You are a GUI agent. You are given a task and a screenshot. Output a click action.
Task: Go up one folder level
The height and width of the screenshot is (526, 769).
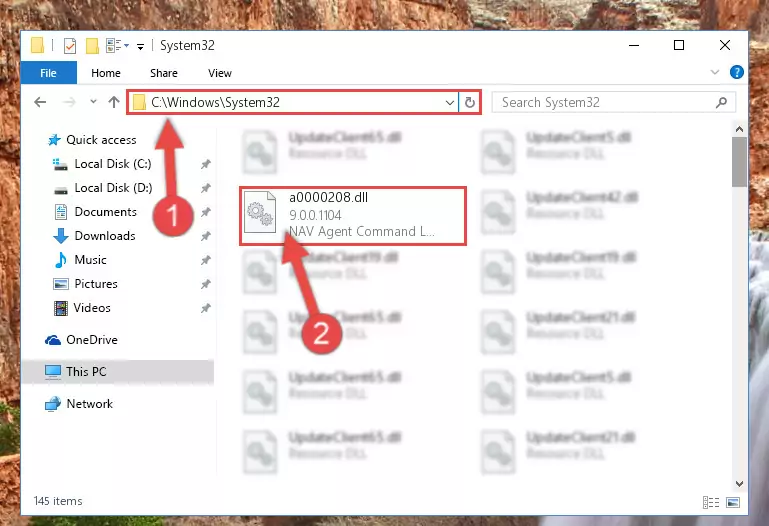click(114, 102)
